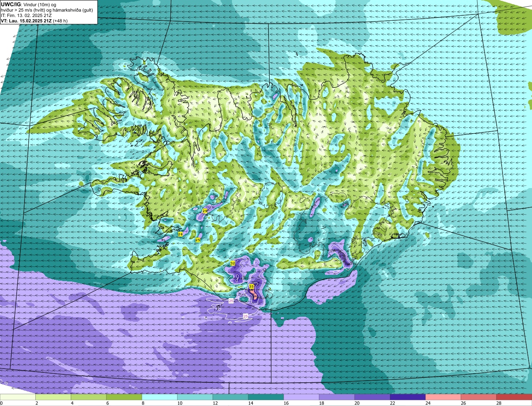Select the light yellow-green 2–4 m/s legend swatch

(53, 397)
